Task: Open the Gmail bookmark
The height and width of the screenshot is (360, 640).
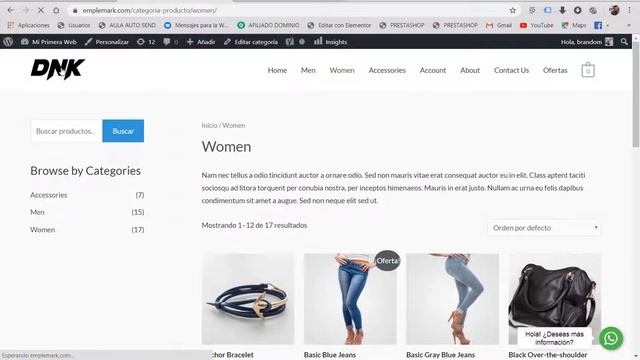Action: [x=499, y=25]
